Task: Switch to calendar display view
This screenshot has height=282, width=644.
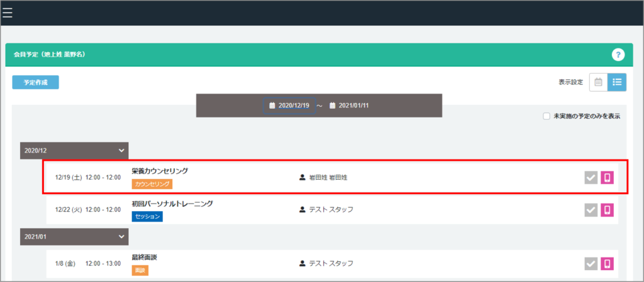Action: click(x=599, y=82)
